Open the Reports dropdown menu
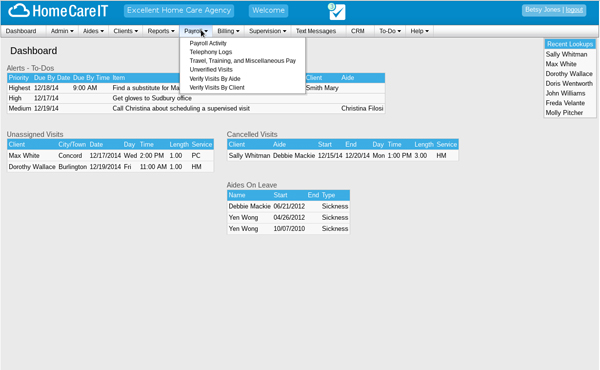Image resolution: width=600 pixels, height=370 pixels. click(161, 31)
